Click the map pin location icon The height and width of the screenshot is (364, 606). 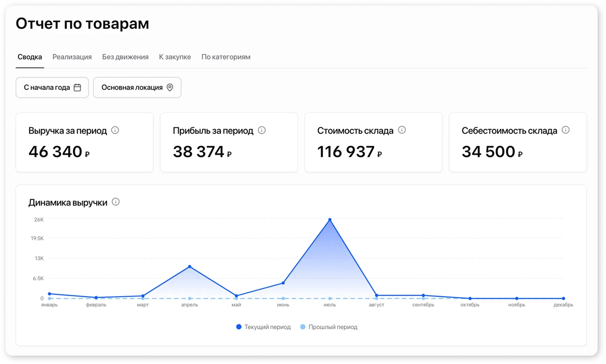pyautogui.click(x=170, y=88)
